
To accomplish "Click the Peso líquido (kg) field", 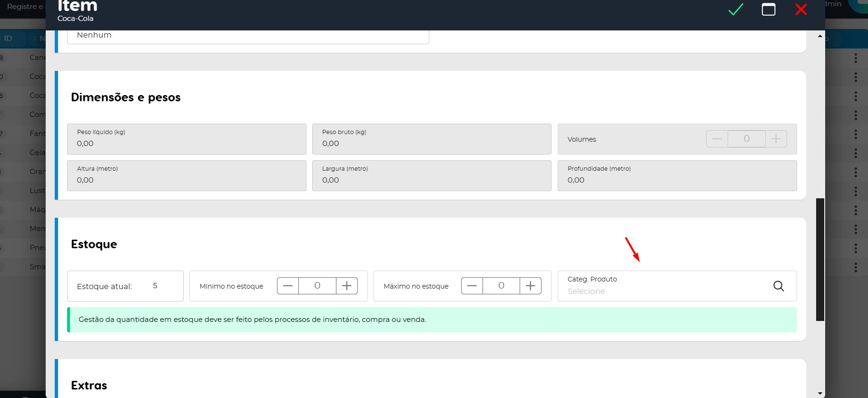I will click(x=187, y=143).
